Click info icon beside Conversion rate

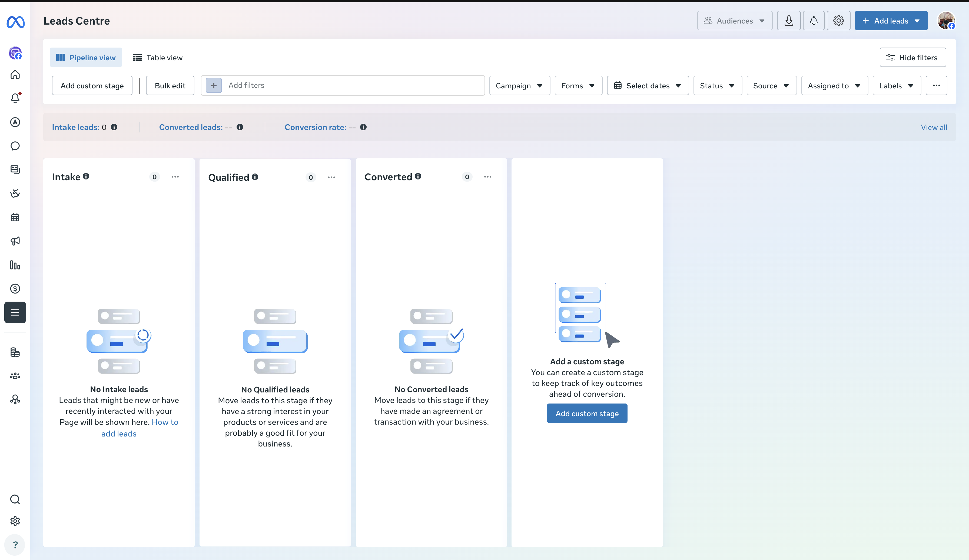point(363,127)
